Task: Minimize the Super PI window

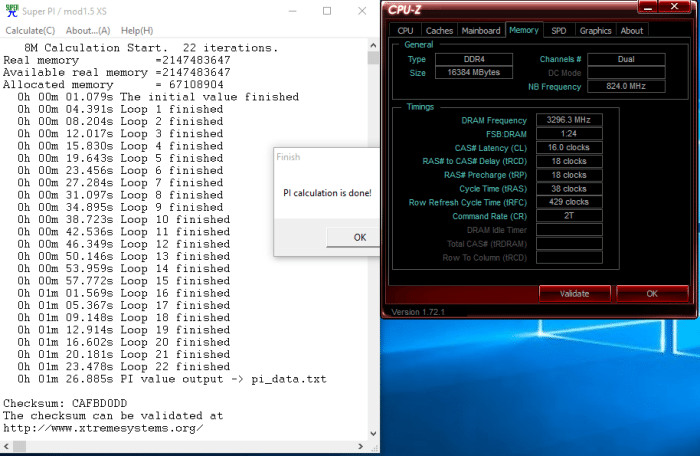Action: tap(292, 11)
